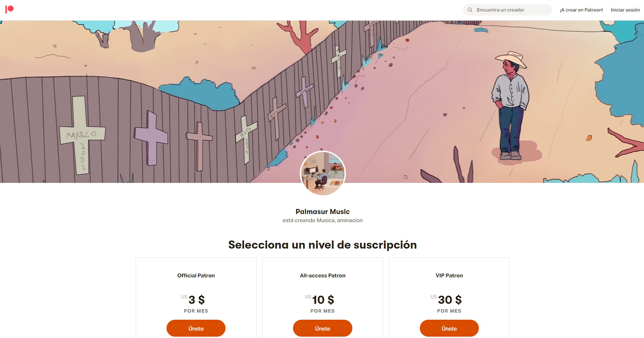Click the Patreon logo icon
This screenshot has height=338, width=644.
[x=9, y=9]
